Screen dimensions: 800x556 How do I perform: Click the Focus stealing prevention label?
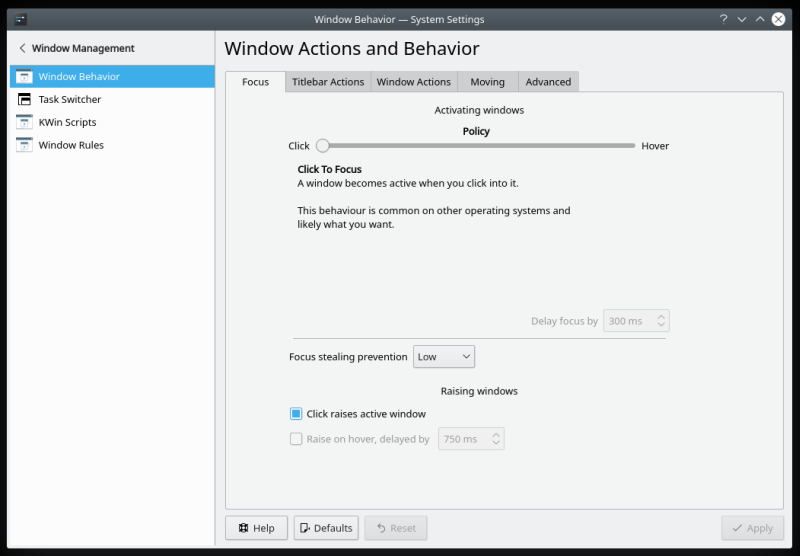pyautogui.click(x=348, y=357)
